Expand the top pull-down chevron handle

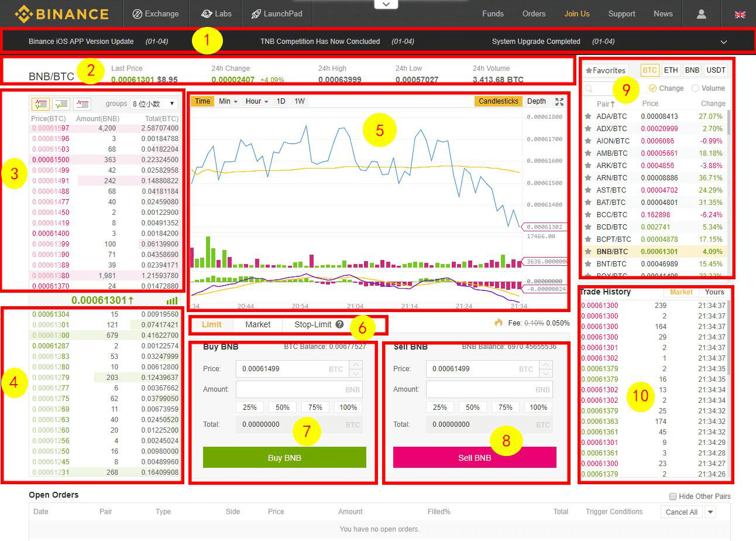[x=386, y=4]
